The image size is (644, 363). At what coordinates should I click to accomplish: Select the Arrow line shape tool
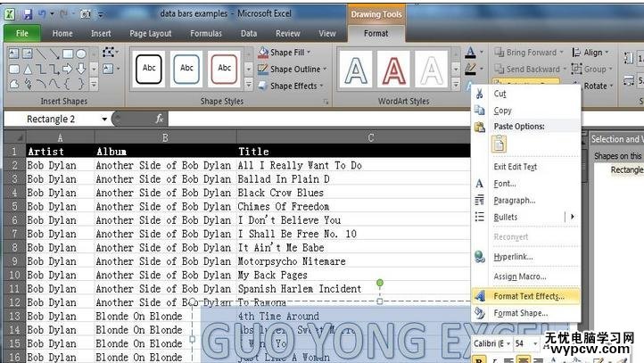pos(54,54)
